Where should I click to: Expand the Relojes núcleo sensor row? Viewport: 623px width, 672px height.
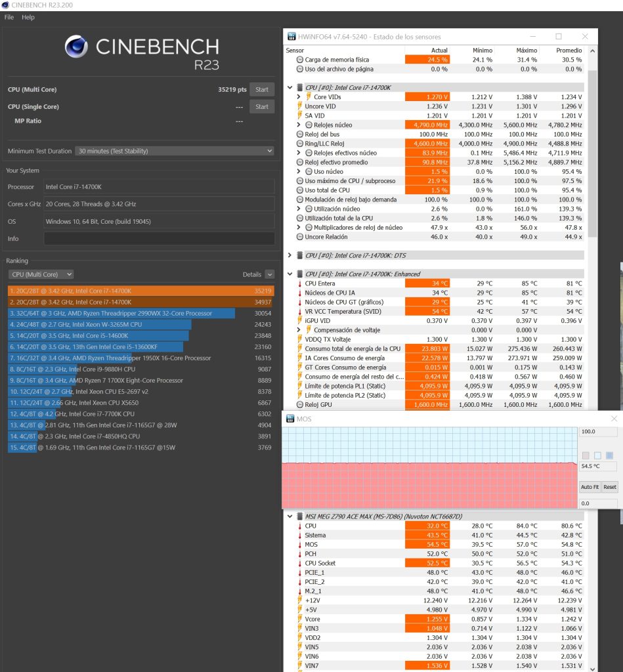click(x=299, y=125)
